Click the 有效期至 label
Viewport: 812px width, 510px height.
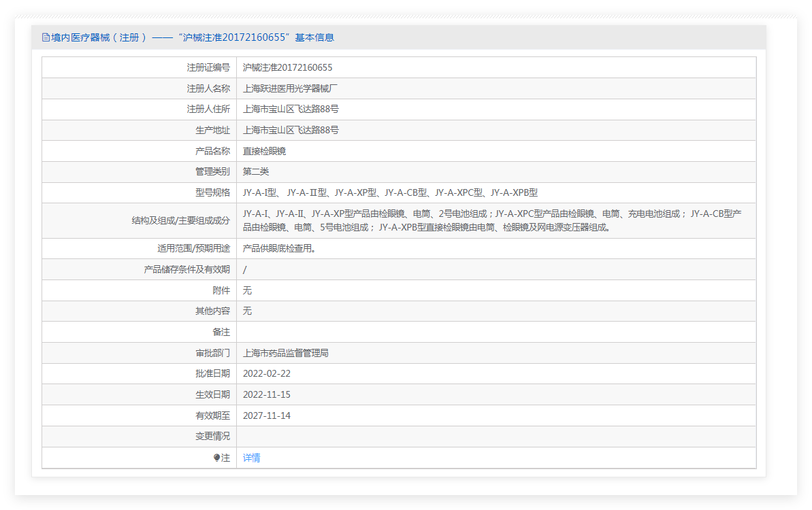tap(212, 415)
